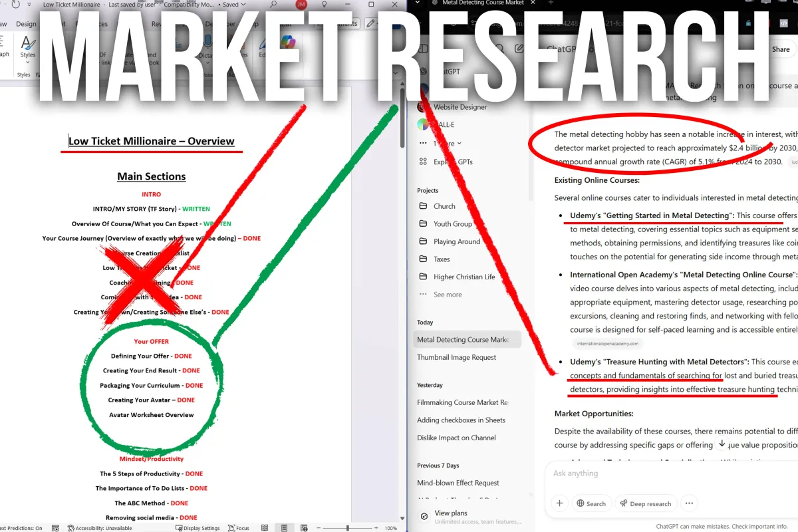Viewport: 798px width, 532px height.
Task: Switch to the Design tab in Word
Action: click(x=26, y=24)
